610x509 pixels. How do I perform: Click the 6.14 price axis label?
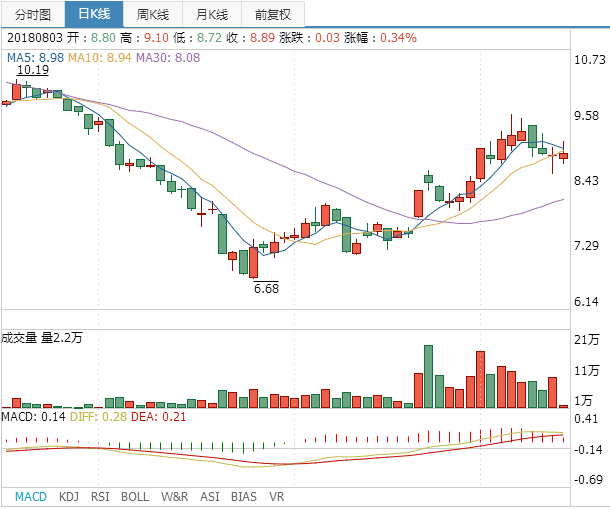(587, 302)
